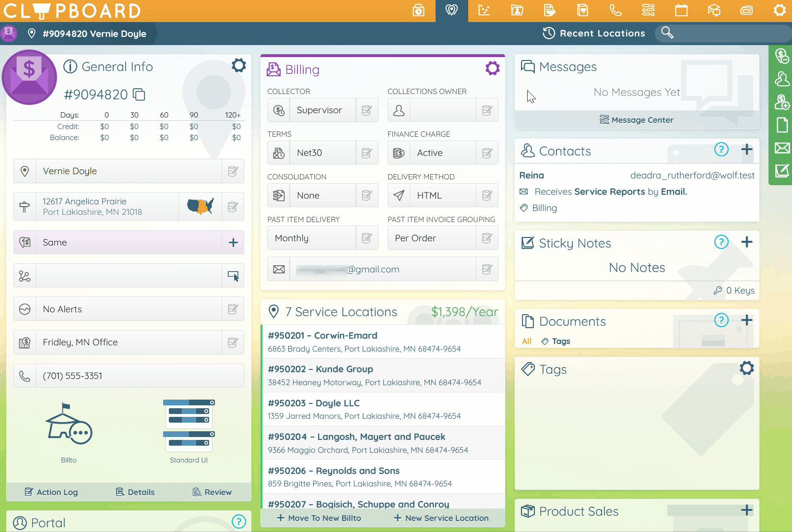
Task: Edit the Vernie Doyle name field
Action: [x=233, y=171]
